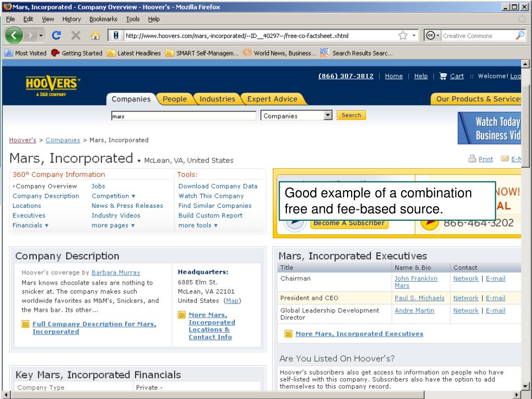Viewport: 532px width, 399px height.
Task: Open Our Products & Services tab
Action: pos(476,99)
